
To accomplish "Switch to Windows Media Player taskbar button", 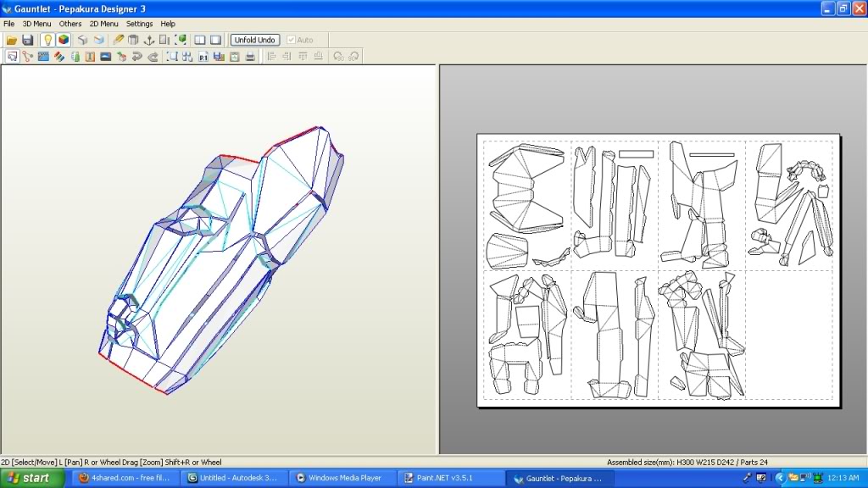I will [342, 478].
